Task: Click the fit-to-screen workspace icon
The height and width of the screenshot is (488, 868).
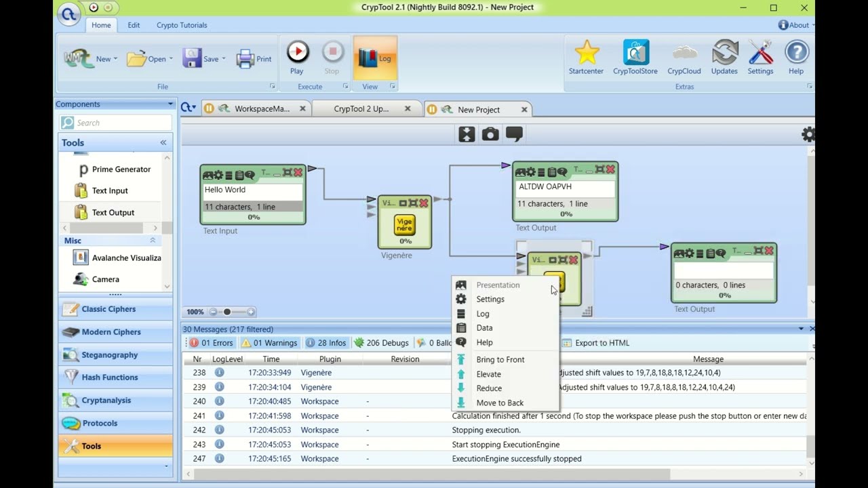Action: [x=467, y=134]
